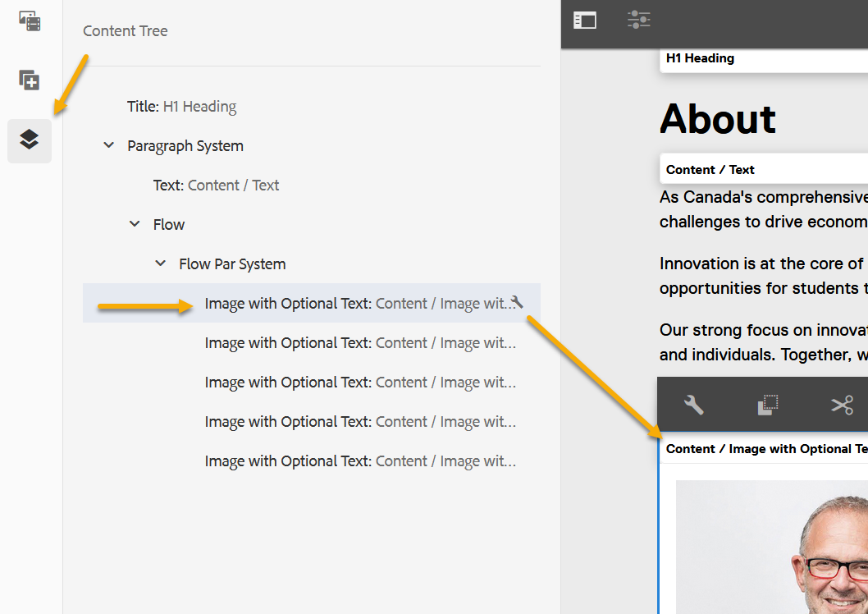The width and height of the screenshot is (868, 614).
Task: Select the Content Tree layers icon
Action: click(30, 140)
